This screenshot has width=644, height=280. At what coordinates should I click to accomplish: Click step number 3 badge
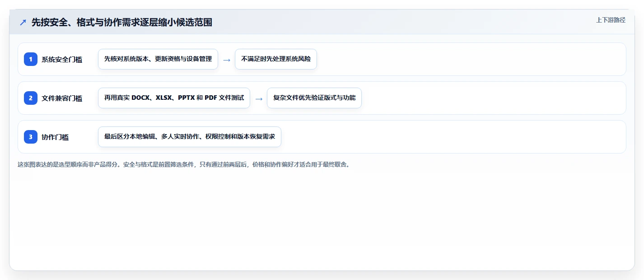[x=31, y=137]
